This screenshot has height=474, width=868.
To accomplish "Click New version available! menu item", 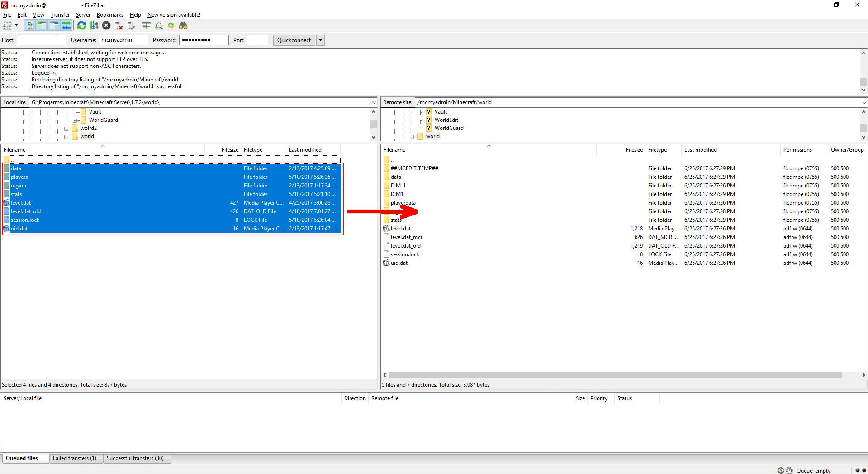I will click(x=174, y=14).
